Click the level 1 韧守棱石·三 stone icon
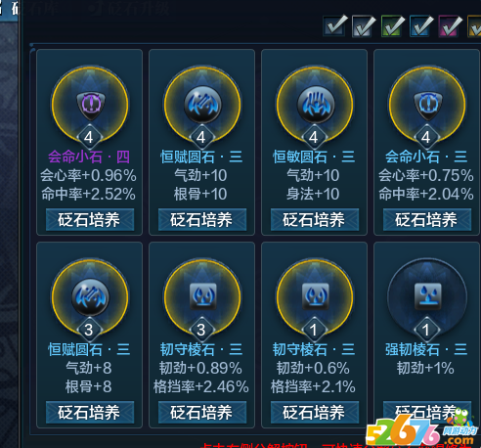481x448 pixels. (x=315, y=297)
